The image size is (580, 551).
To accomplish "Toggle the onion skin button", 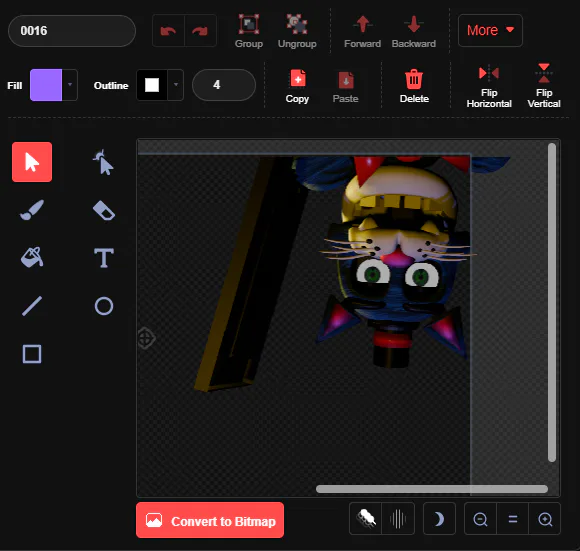I will pyautogui.click(x=365, y=519).
